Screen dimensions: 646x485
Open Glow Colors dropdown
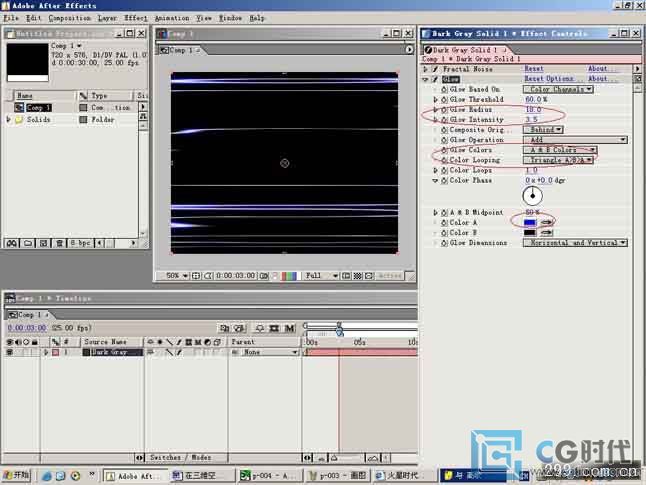[x=560, y=150]
